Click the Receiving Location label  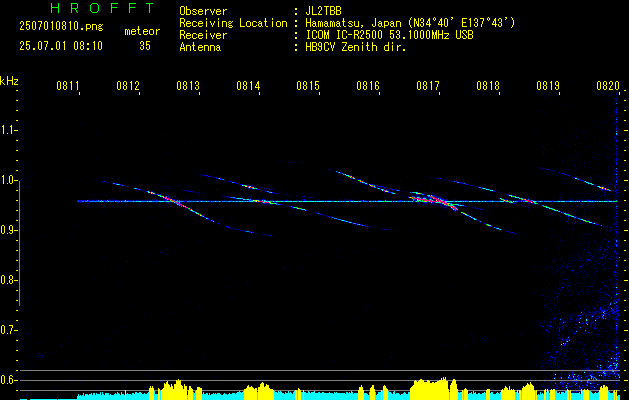pyautogui.click(x=233, y=23)
